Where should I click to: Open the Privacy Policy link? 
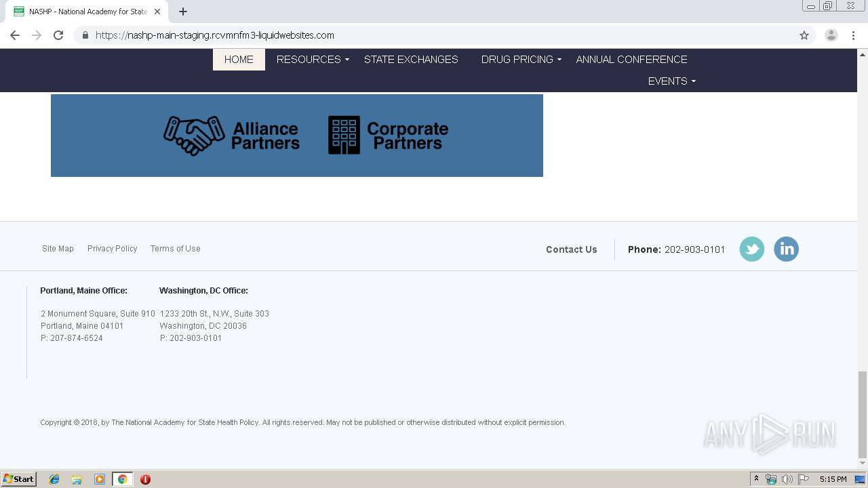[112, 249]
